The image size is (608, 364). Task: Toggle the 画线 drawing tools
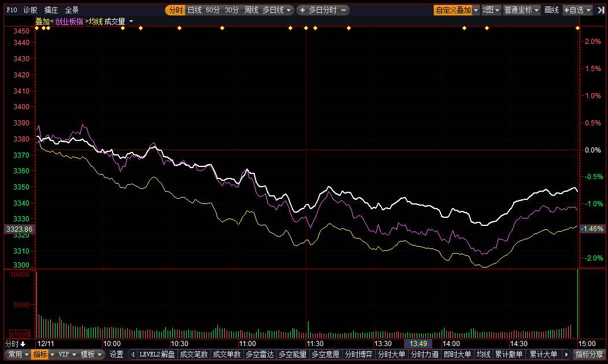click(x=551, y=10)
